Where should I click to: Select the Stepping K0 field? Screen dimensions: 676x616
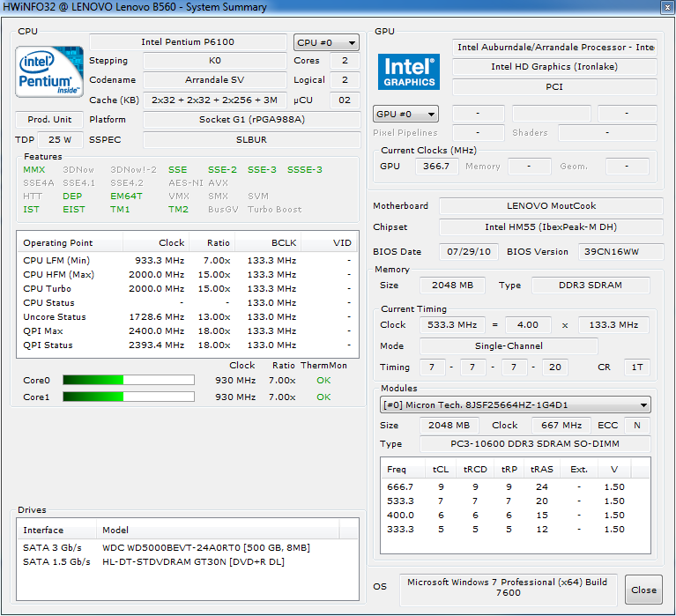click(x=215, y=60)
